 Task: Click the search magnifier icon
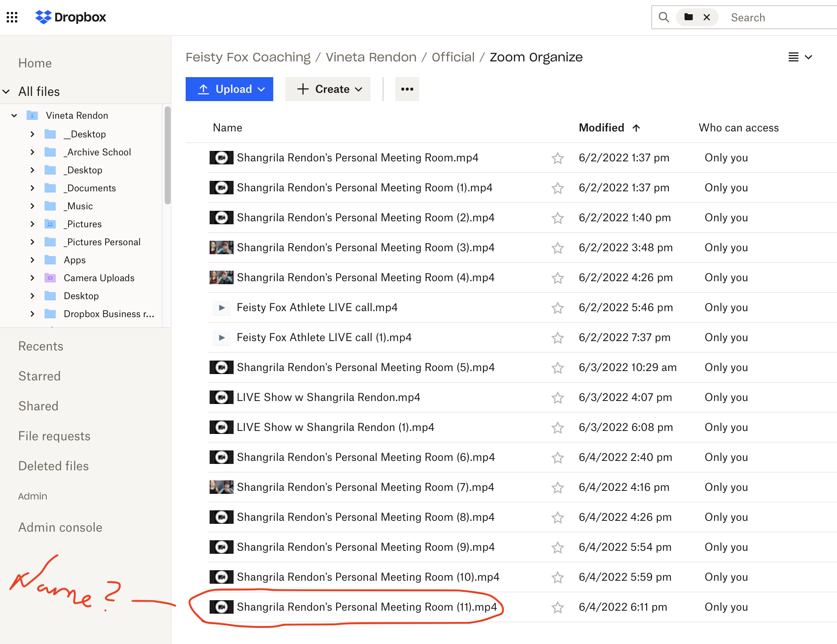coord(664,17)
